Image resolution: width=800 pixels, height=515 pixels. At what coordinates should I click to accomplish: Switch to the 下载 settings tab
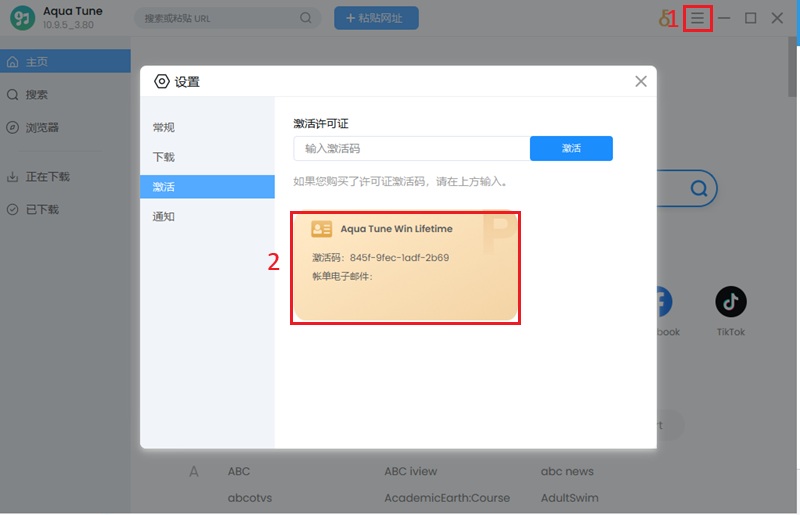[207, 157]
